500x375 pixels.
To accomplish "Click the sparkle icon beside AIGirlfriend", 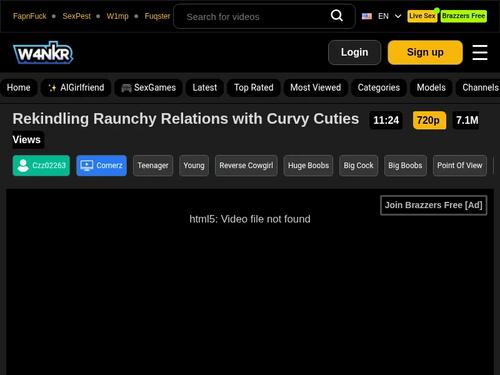I will [x=52, y=88].
